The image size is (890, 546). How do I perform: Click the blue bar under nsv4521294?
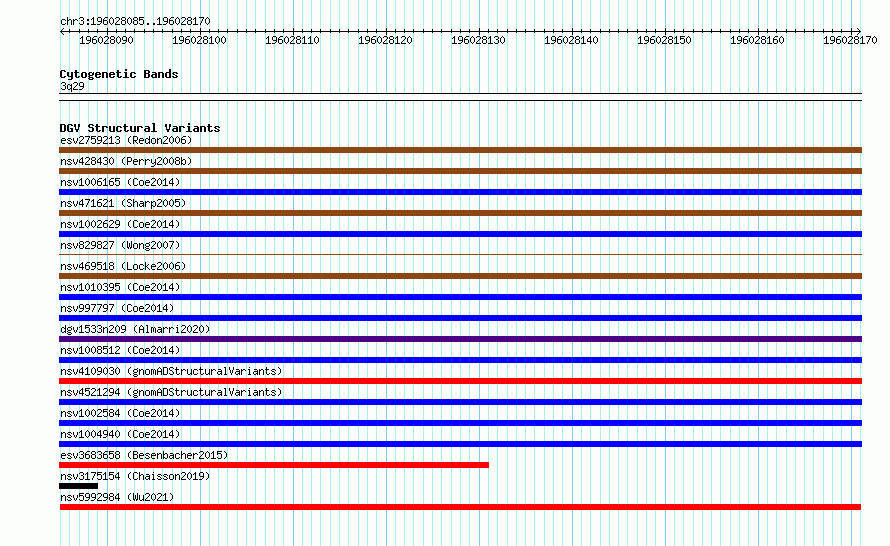coord(460,402)
